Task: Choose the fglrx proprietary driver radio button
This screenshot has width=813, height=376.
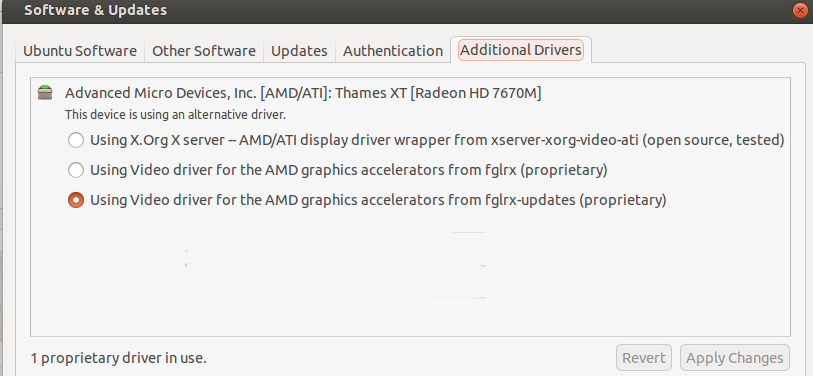Action: click(x=76, y=170)
